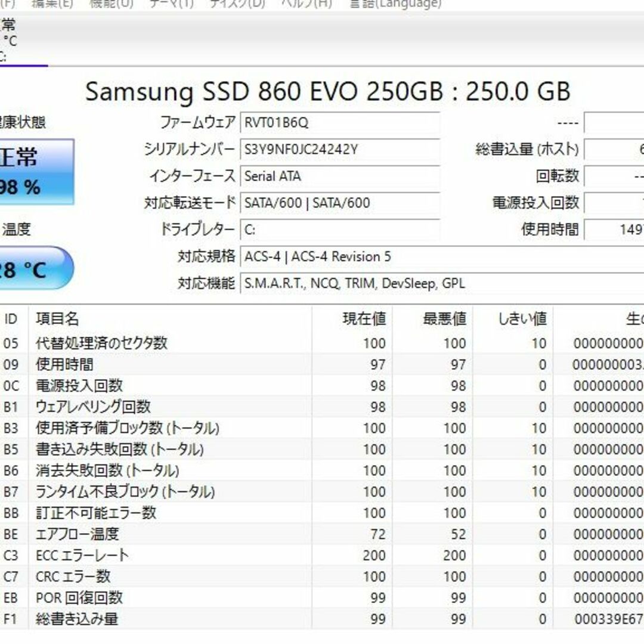This screenshot has height=644, width=644.
Task: Select the 0C 電源投入回数 attribute row
Action: [322, 386]
